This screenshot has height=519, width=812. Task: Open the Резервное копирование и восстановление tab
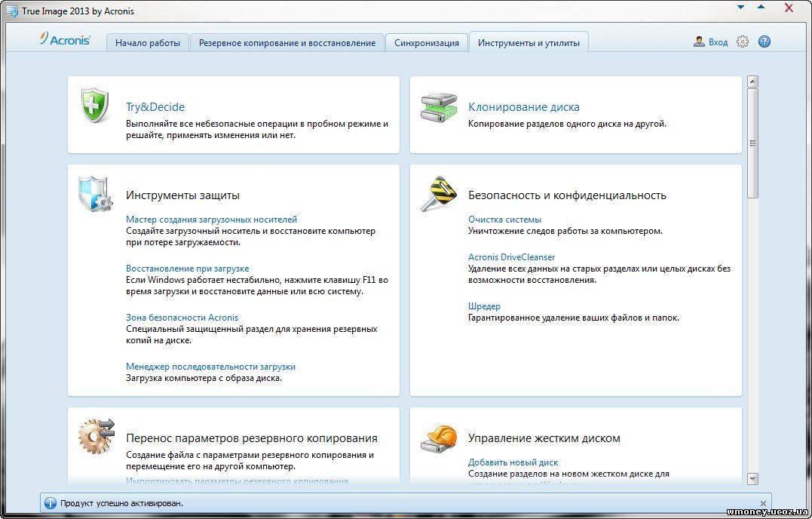287,43
